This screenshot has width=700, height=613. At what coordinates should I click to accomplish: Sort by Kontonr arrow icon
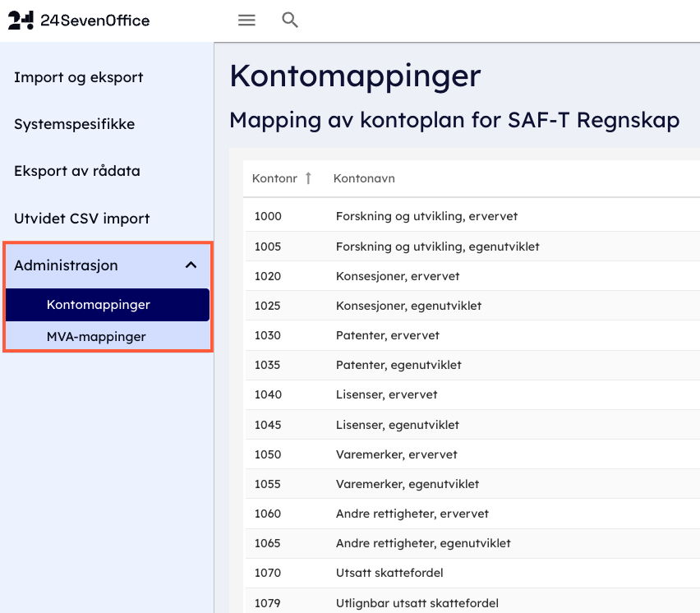click(x=309, y=178)
